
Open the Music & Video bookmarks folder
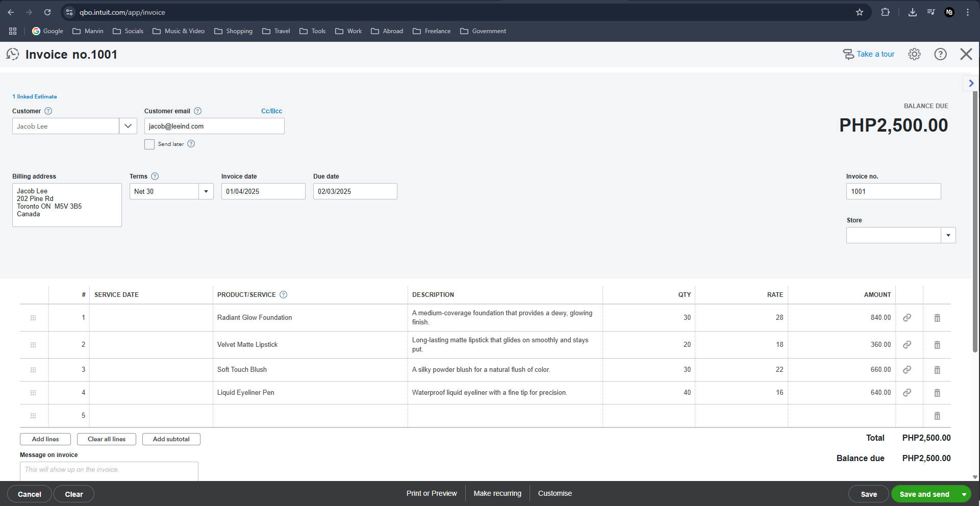coord(179,31)
